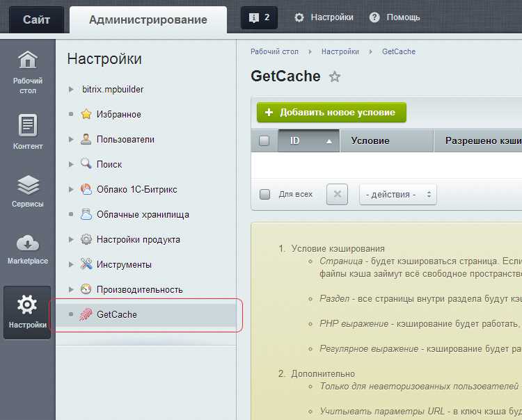Sort by the Условие column header
The image size is (522, 420).
click(387, 140)
